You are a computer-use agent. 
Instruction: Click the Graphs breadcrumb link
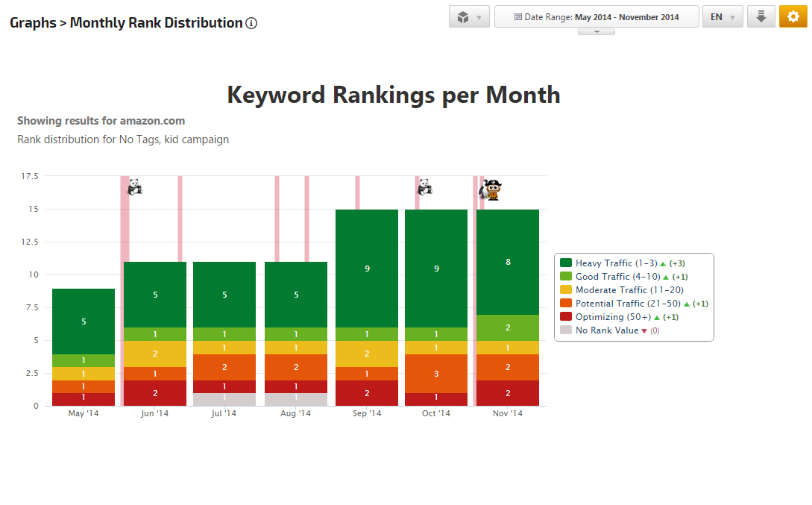coord(33,23)
